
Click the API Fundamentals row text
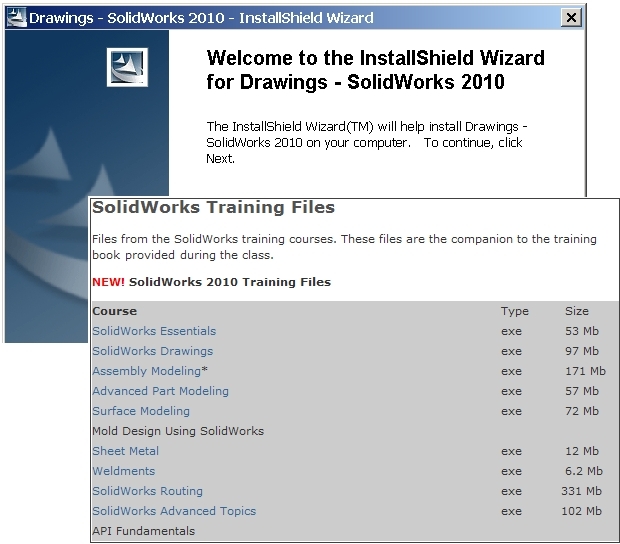pos(144,531)
